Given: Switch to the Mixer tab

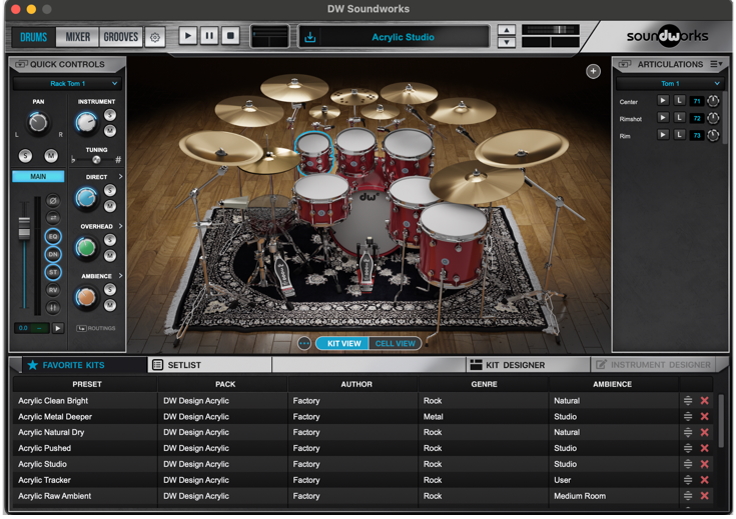Looking at the screenshot, I should coord(78,37).
